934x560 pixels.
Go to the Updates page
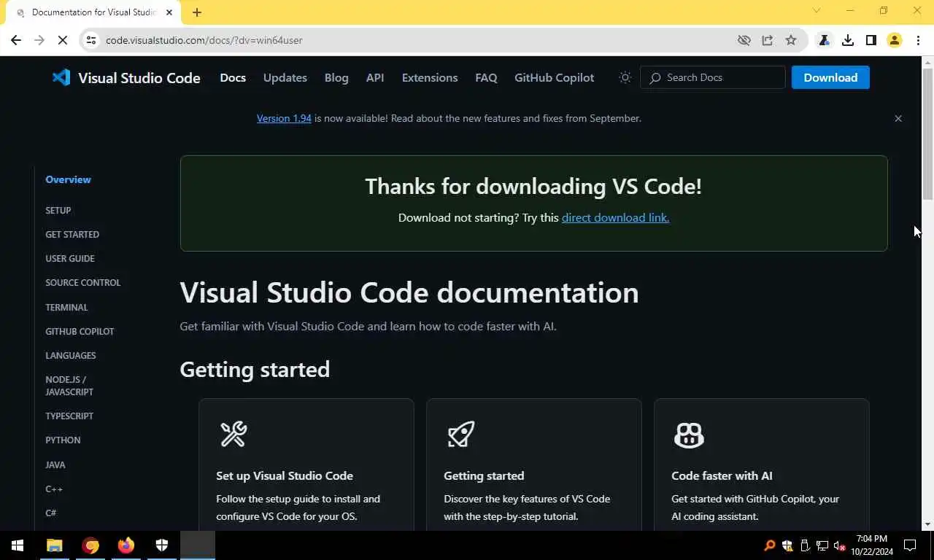pyautogui.click(x=285, y=77)
